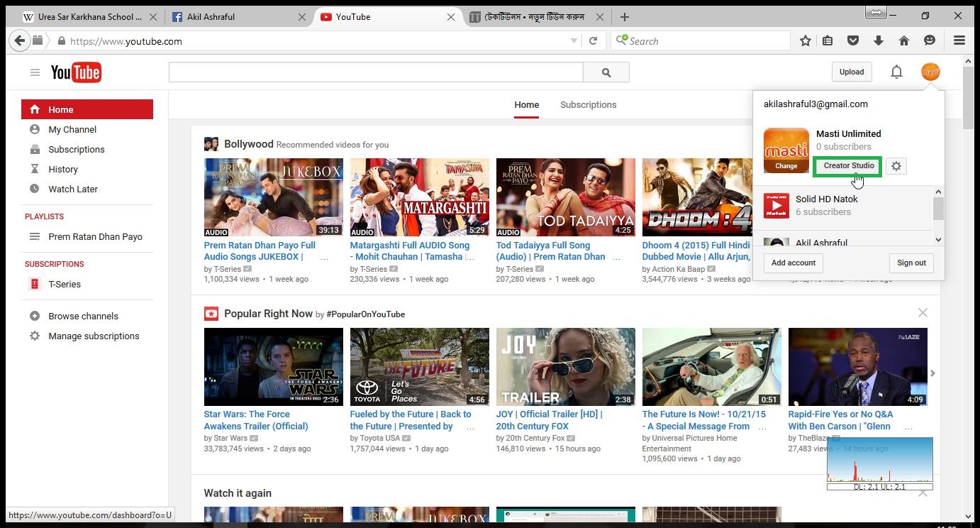Click the browser Search box
Viewport: 980px width, 528px height.
click(x=701, y=41)
